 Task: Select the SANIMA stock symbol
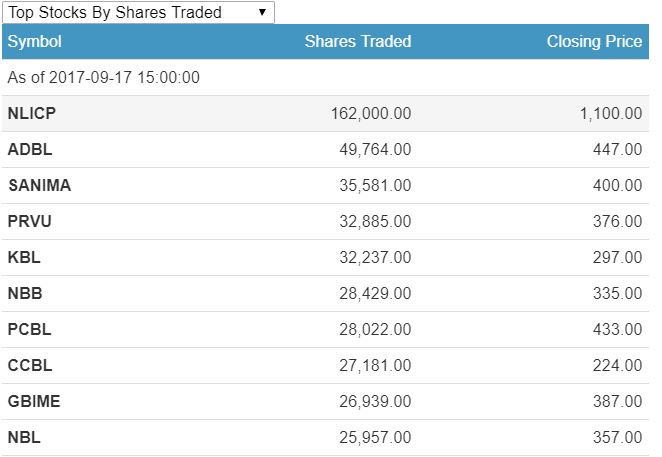click(x=39, y=186)
